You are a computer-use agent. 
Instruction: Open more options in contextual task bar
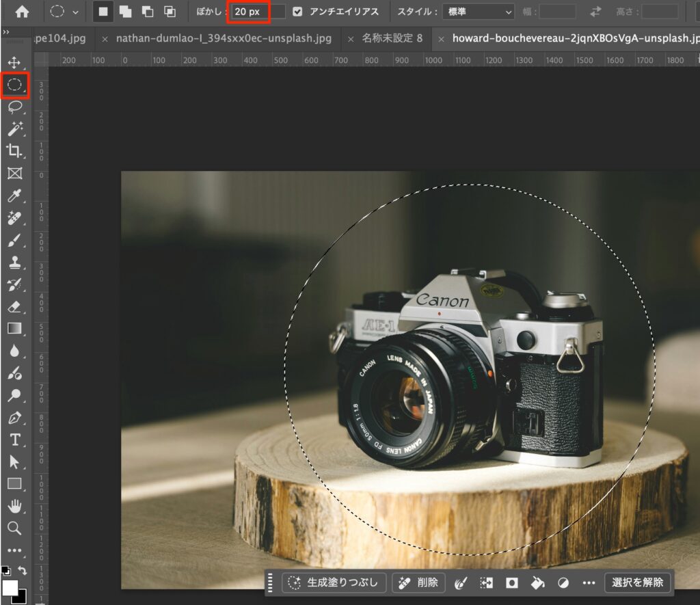coord(589,583)
